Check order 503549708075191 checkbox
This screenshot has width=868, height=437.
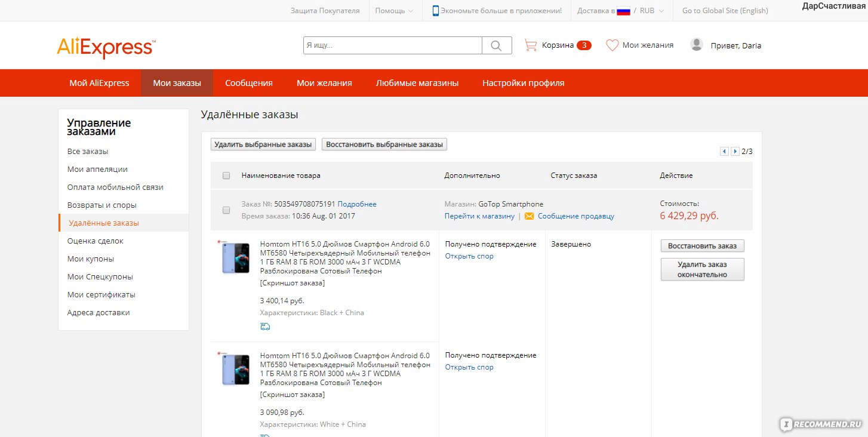(x=226, y=210)
